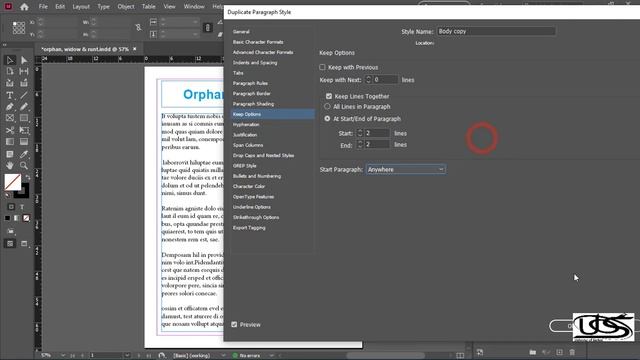The height and width of the screenshot is (360, 640).
Task: Click Apply None swatch button
Action: point(26,218)
